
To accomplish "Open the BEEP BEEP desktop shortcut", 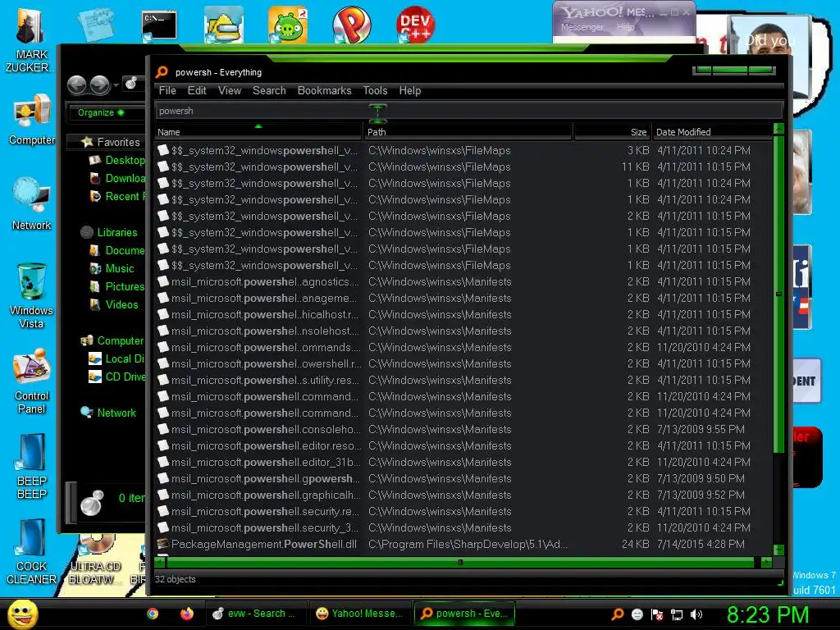I will (32, 466).
